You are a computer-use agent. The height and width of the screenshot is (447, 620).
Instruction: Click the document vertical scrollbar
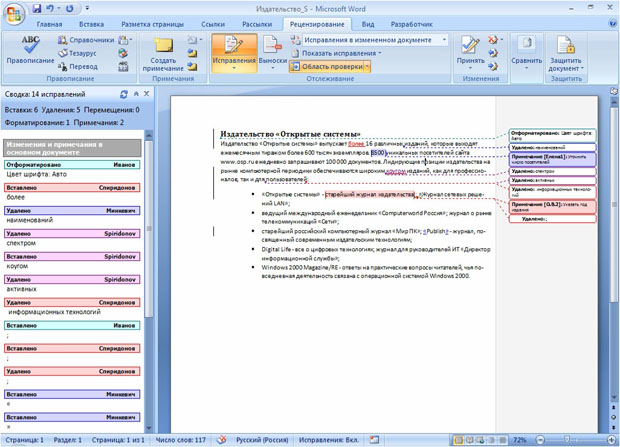tap(614, 204)
